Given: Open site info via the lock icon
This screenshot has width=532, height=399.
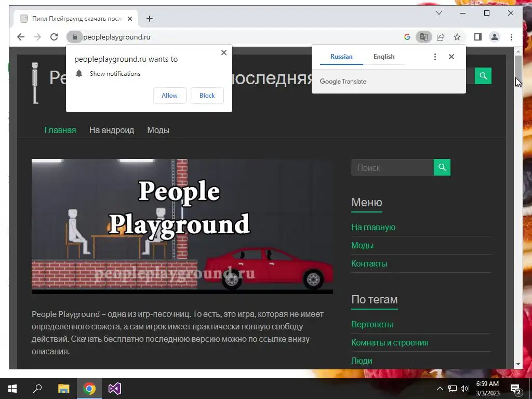Looking at the screenshot, I should click(x=75, y=37).
